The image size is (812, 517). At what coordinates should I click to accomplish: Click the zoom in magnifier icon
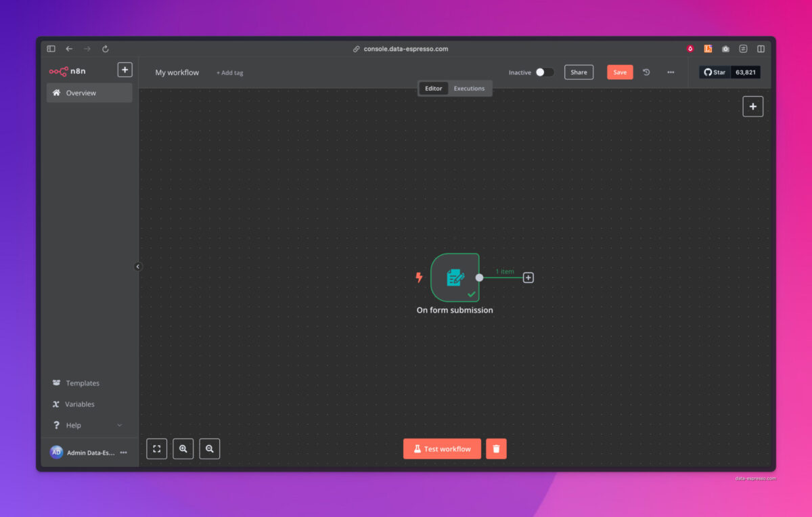click(x=183, y=449)
